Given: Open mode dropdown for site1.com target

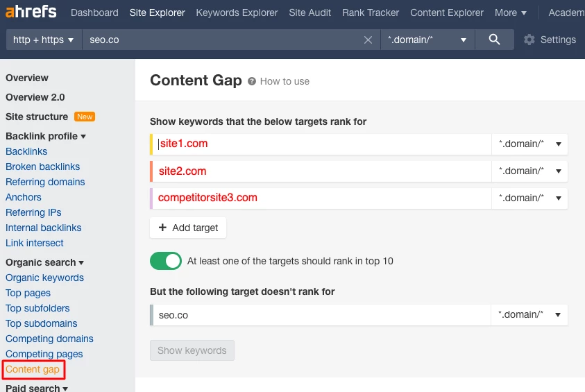Looking at the screenshot, I should [x=529, y=144].
